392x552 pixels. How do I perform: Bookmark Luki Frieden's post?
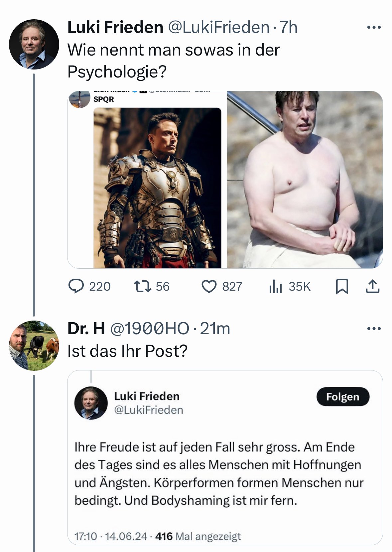tap(342, 287)
